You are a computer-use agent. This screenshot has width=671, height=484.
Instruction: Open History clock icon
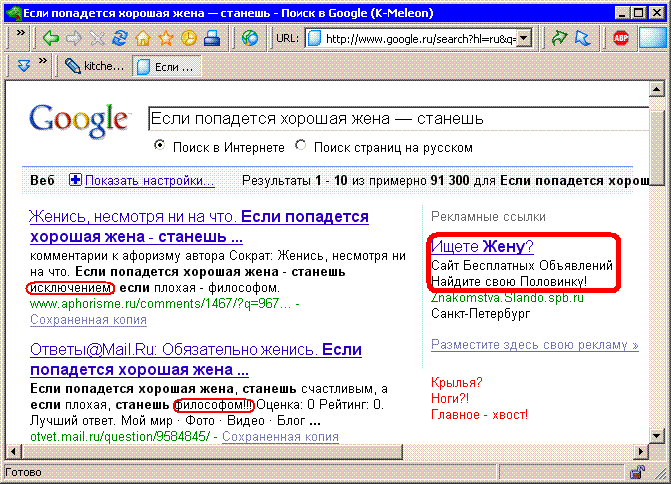189,39
